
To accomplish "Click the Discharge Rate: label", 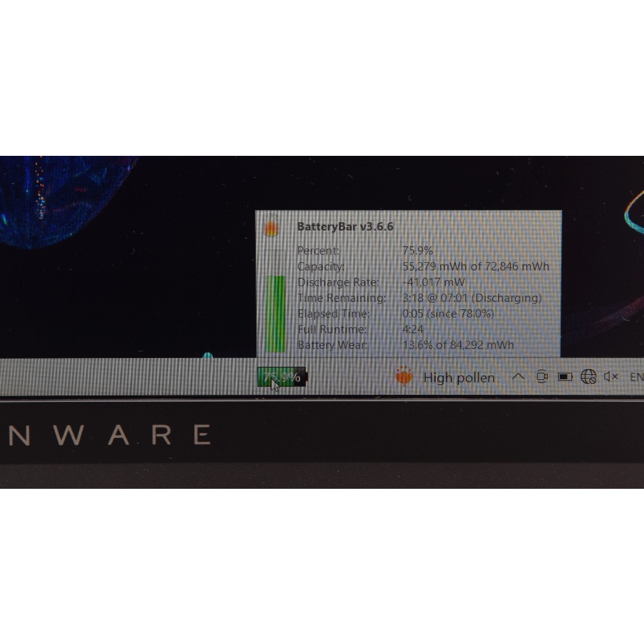I will pyautogui.click(x=338, y=282).
